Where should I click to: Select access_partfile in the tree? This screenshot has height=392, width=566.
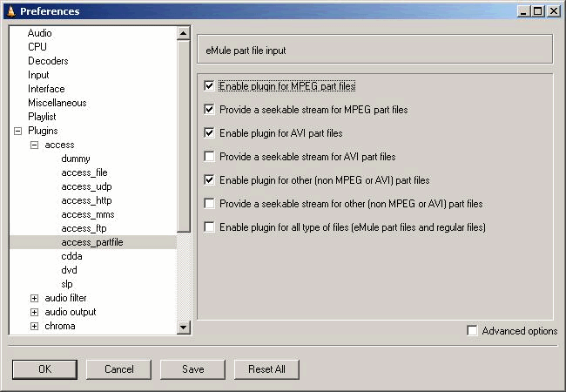click(x=92, y=242)
